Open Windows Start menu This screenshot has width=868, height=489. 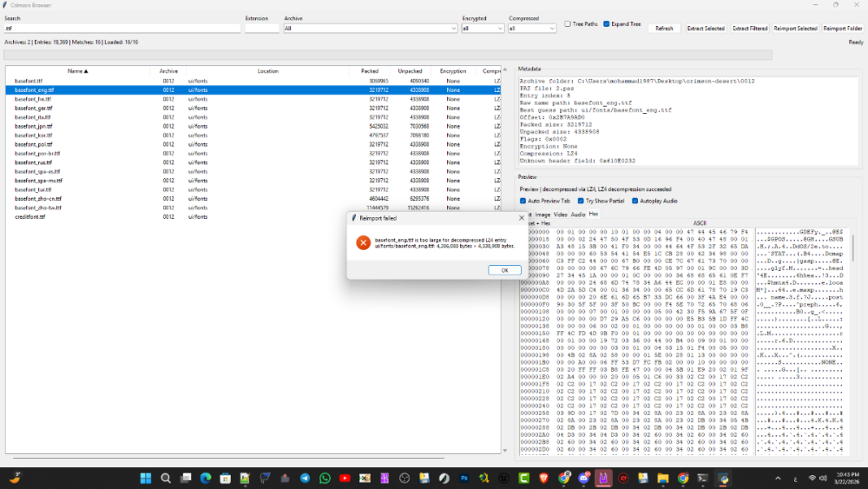[x=146, y=478]
